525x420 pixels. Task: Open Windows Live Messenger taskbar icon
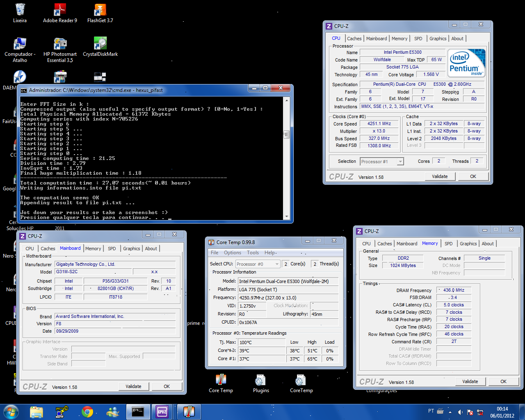coord(113,412)
